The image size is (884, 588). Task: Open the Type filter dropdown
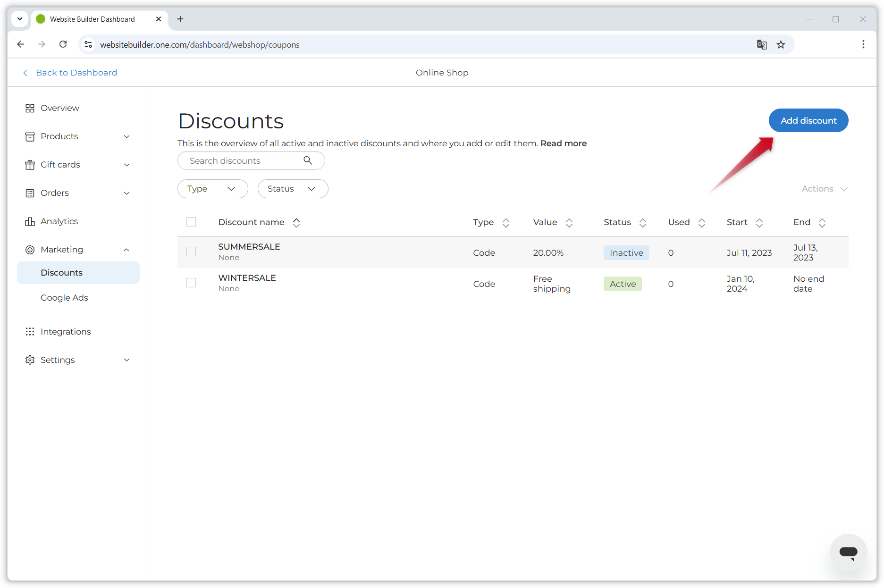coord(212,188)
